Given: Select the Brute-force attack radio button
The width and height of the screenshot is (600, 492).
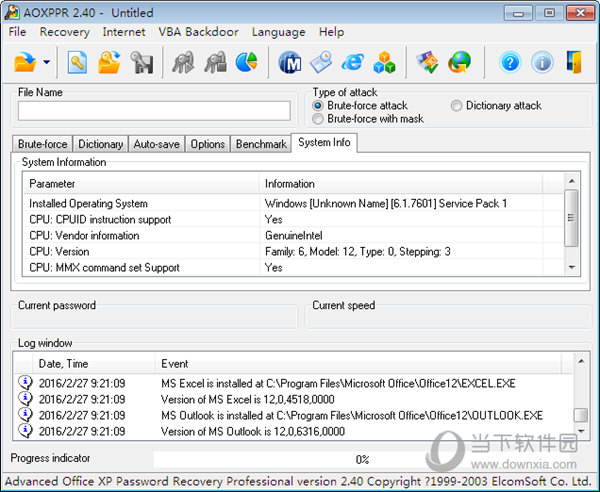Looking at the screenshot, I should coord(319,105).
